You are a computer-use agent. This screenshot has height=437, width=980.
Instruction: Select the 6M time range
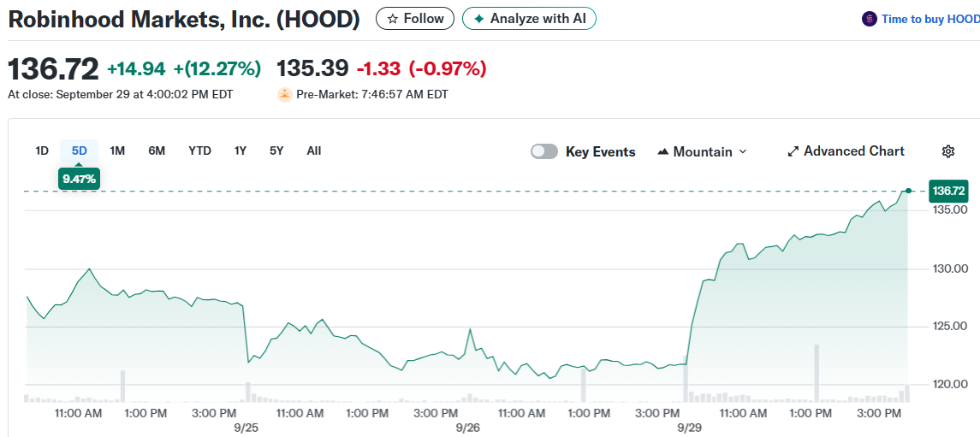click(x=157, y=151)
